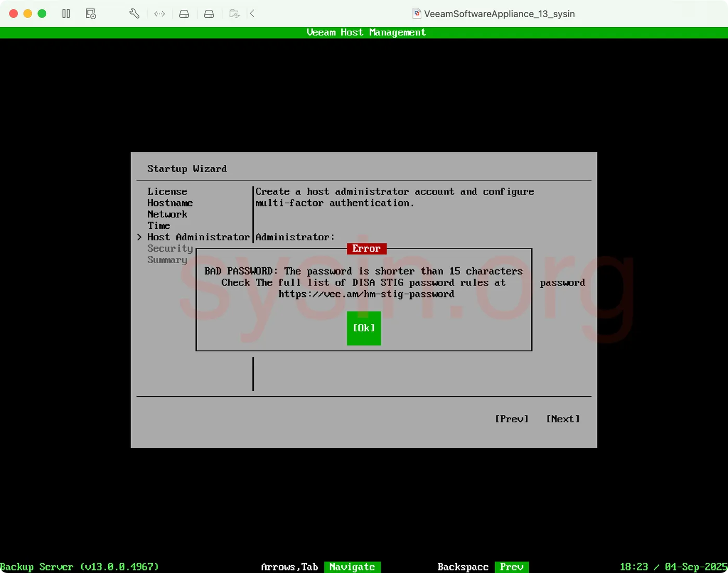The image size is (728, 573).
Task: Select Network step in wizard list
Action: [x=167, y=214]
